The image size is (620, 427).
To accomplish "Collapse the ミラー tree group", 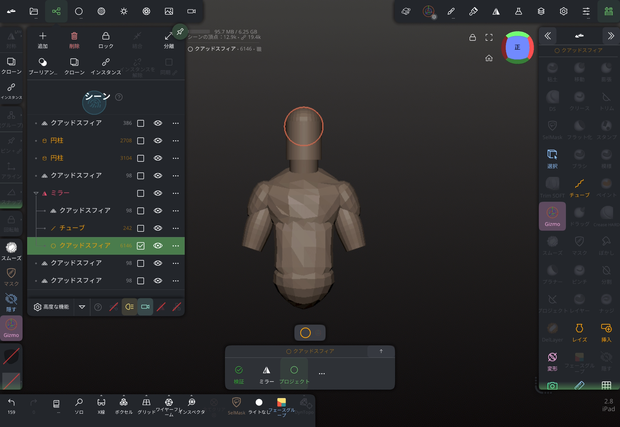I will point(36,193).
